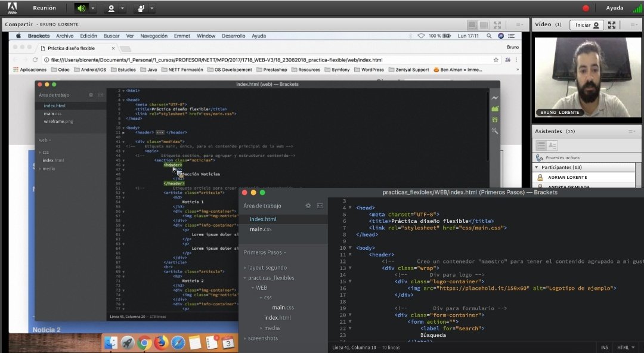Open the speaker options dropdown arrow
Image resolution: width=644 pixels, height=353 pixels.
93,8
